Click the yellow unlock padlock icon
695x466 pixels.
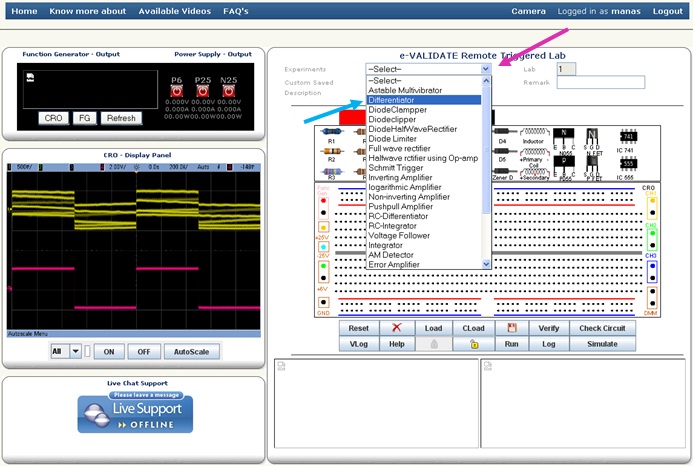473,344
